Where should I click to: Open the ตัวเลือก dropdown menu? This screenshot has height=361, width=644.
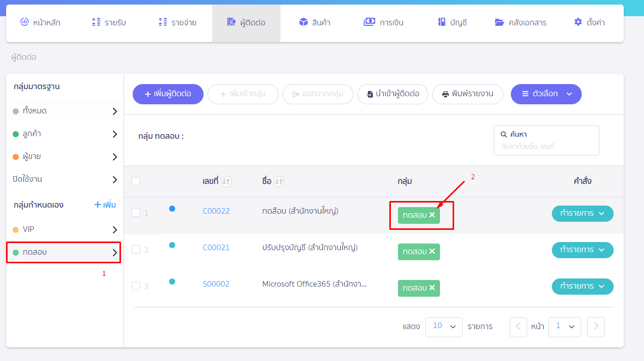coord(546,94)
